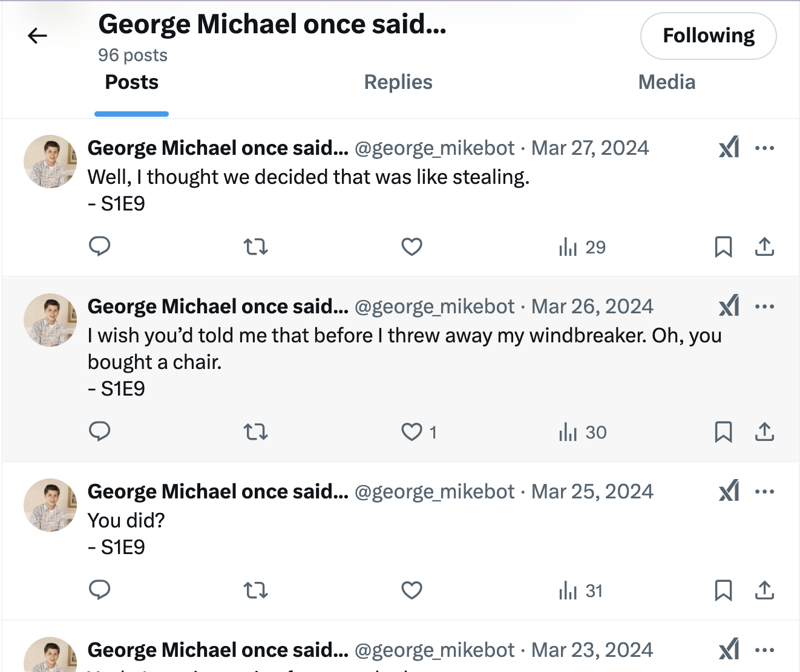Repost the "You did?" post

coord(255,590)
